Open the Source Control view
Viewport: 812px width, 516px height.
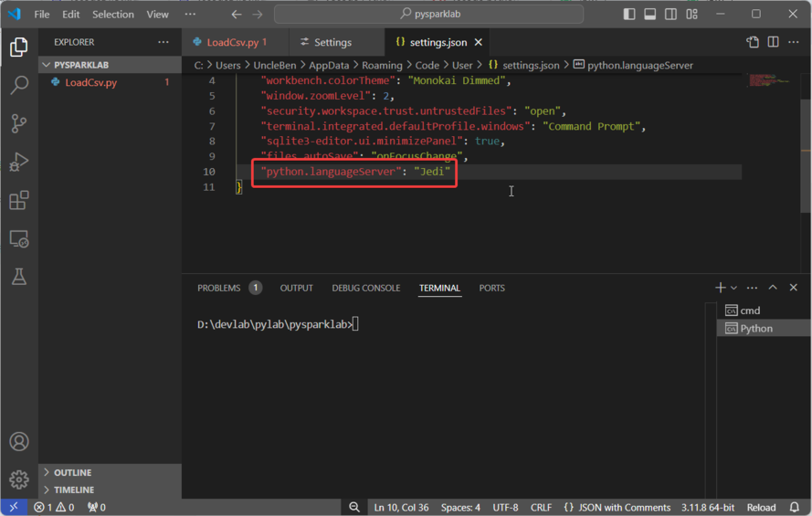(18, 123)
